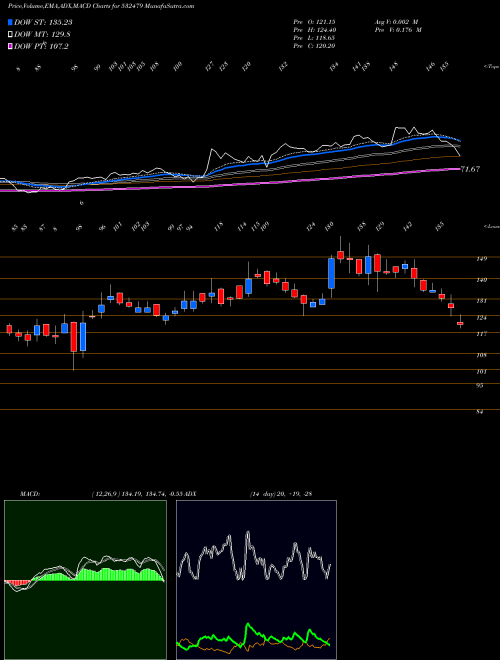Click the 131 price axis label
The image size is (500, 660).
coord(482,301)
